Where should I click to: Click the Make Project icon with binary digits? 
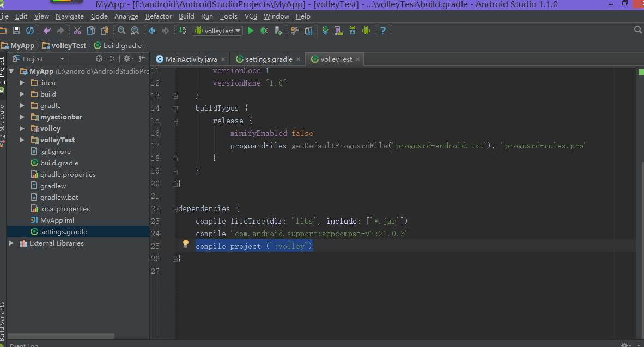tap(183, 31)
